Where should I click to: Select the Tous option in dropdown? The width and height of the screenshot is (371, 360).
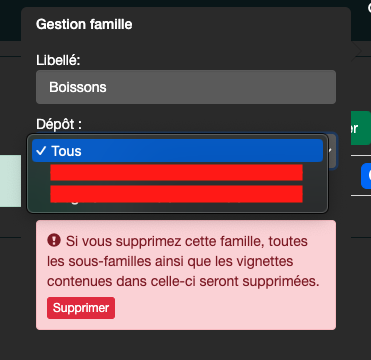point(177,151)
